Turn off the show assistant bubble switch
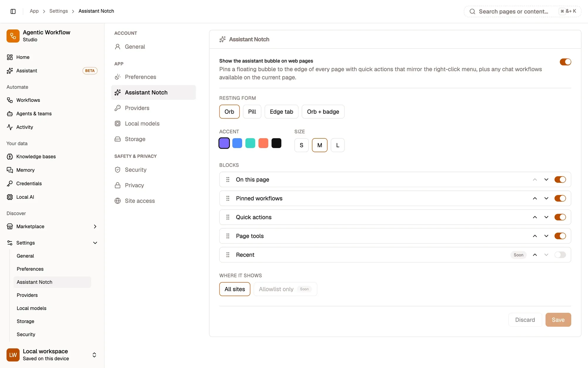 [565, 62]
